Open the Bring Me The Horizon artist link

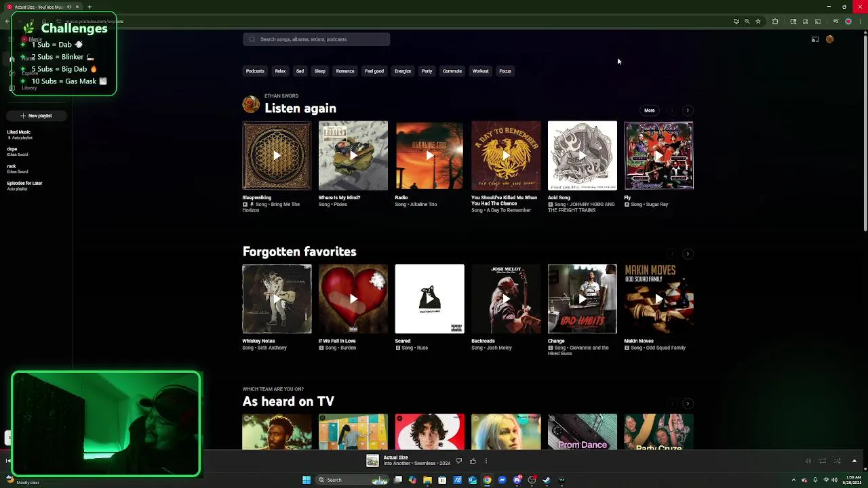click(271, 207)
